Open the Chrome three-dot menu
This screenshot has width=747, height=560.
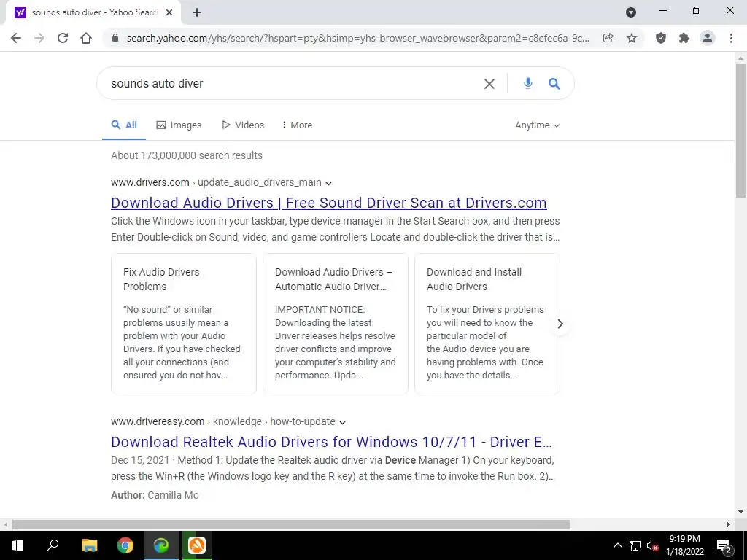pos(731,38)
